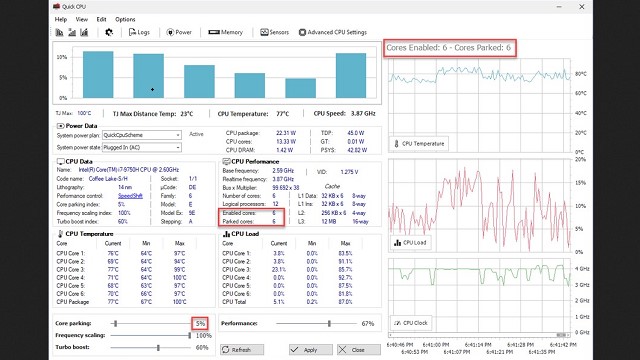Open the Help menu
Viewport: 640px width, 360px height.
coord(60,19)
